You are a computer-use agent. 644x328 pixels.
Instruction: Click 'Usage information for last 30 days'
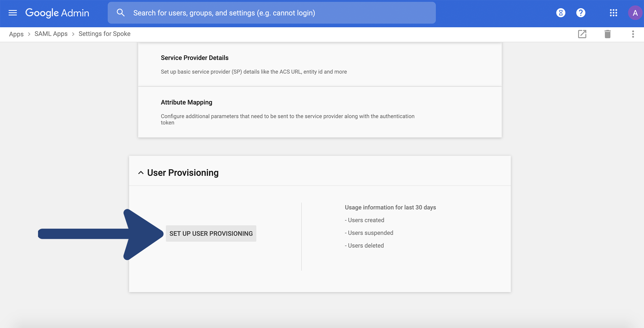[390, 208]
